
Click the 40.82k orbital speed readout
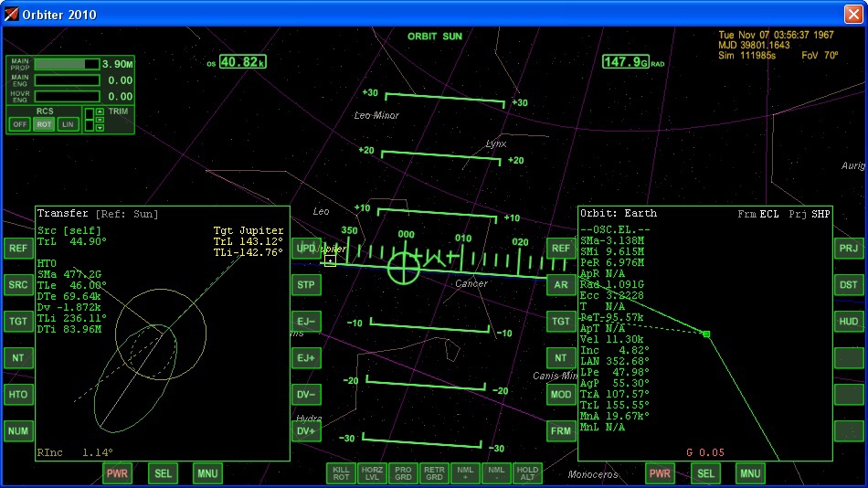pyautogui.click(x=242, y=61)
